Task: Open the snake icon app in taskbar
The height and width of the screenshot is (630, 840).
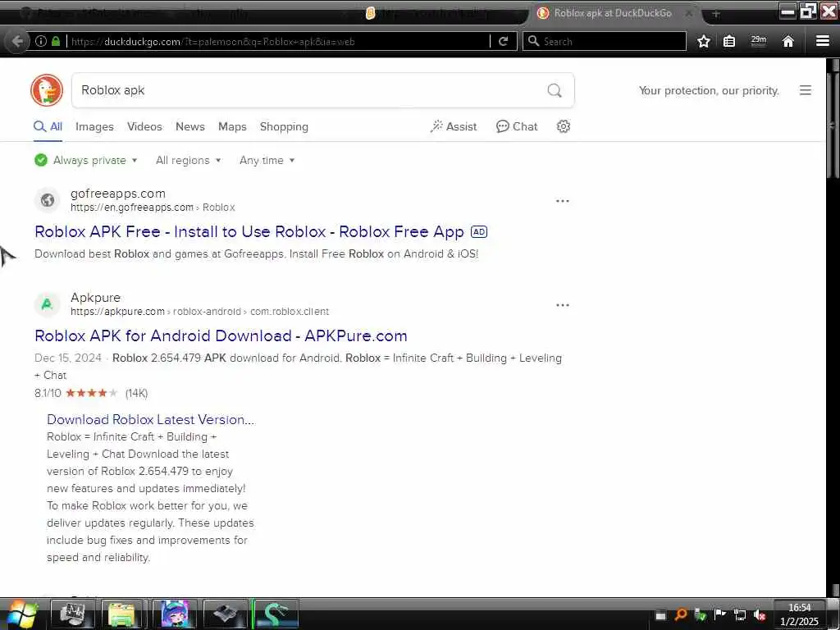Action: 276,614
